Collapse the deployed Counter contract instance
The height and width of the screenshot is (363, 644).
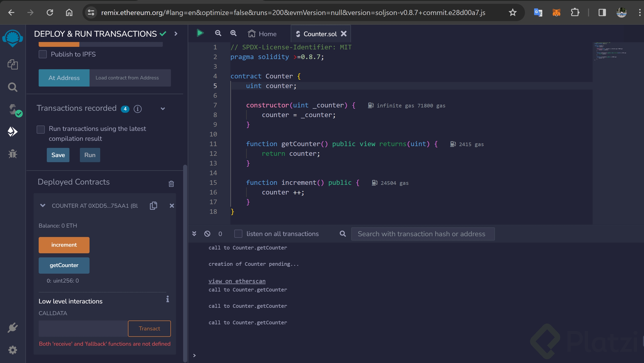pos(43,205)
